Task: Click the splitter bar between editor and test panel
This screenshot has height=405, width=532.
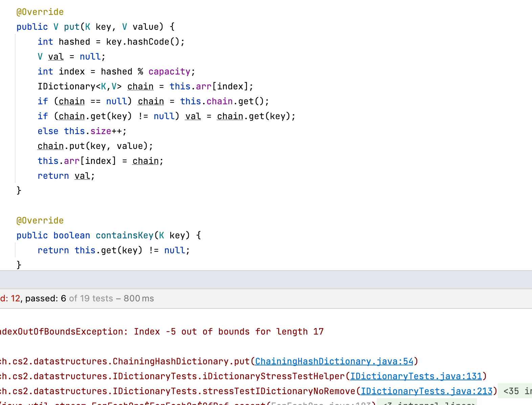Action: 266,280
